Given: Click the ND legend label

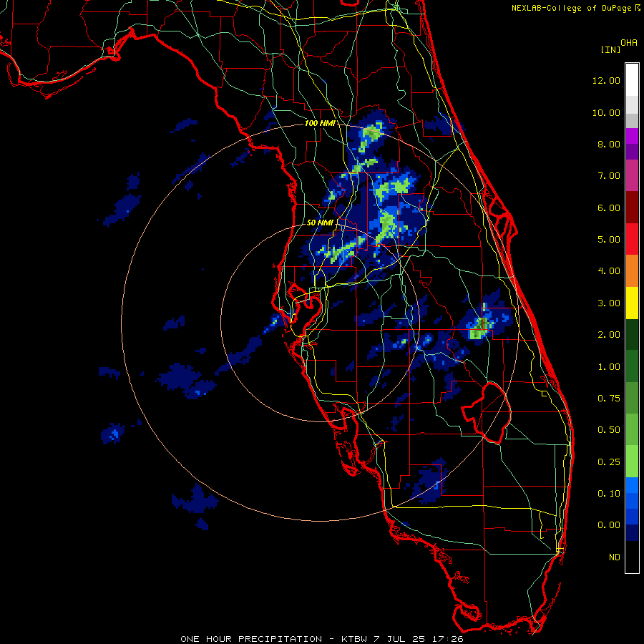Looking at the screenshot, I should 615,557.
